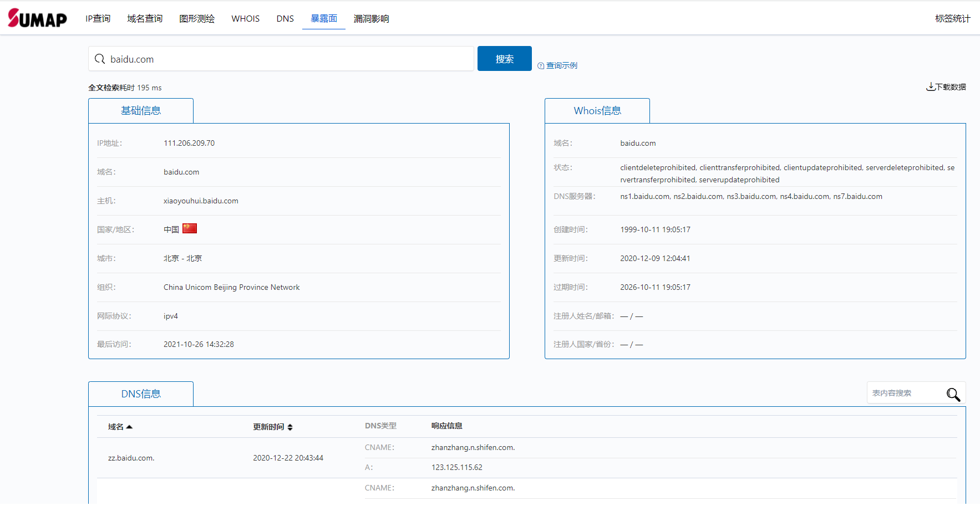
Task: Click the 搜索 button
Action: point(505,59)
